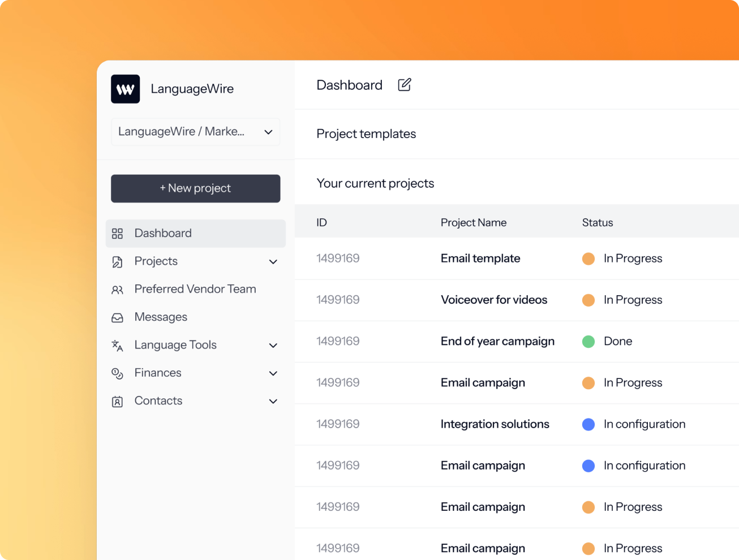
Task: Click the Contacts person icon
Action: (117, 400)
